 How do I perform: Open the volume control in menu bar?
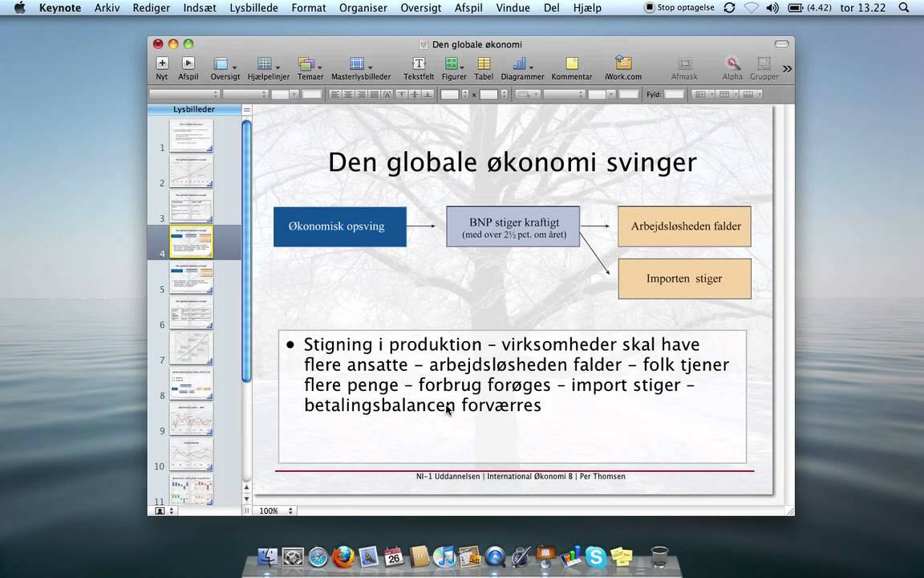(x=772, y=8)
